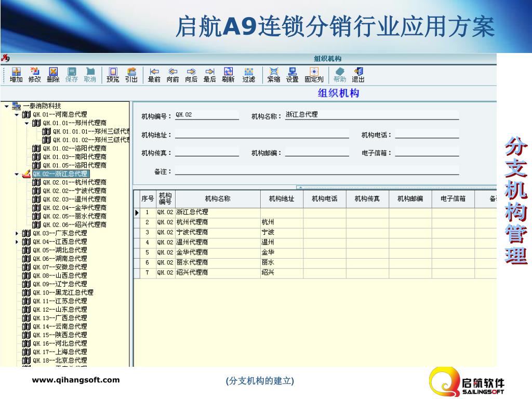This screenshot has height=399, width=532.
Task: Click the 机构地址 column header
Action: pos(282,199)
